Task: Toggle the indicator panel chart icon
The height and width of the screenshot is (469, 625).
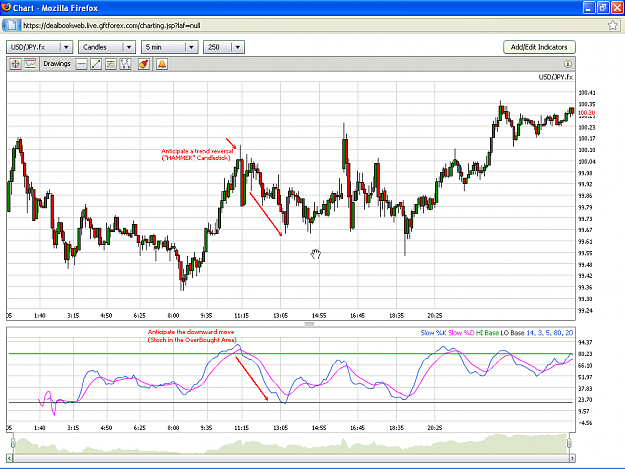Action: tap(30, 64)
